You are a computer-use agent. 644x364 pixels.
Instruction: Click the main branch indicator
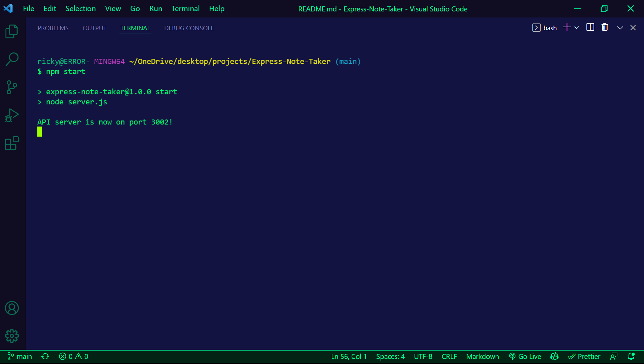[x=19, y=356]
